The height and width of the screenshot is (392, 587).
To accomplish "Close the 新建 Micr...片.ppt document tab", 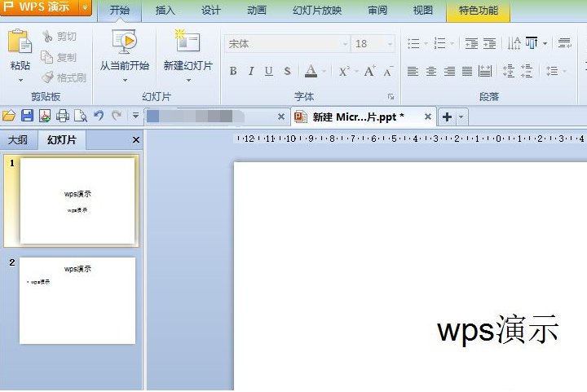I will (x=427, y=117).
